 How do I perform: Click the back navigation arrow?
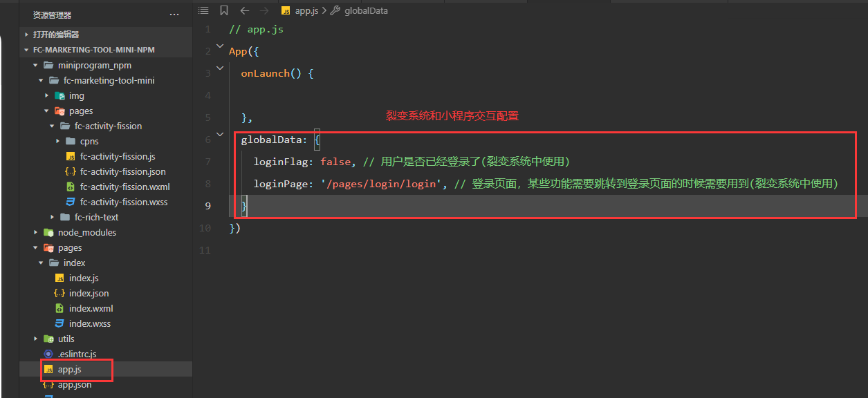click(x=244, y=10)
